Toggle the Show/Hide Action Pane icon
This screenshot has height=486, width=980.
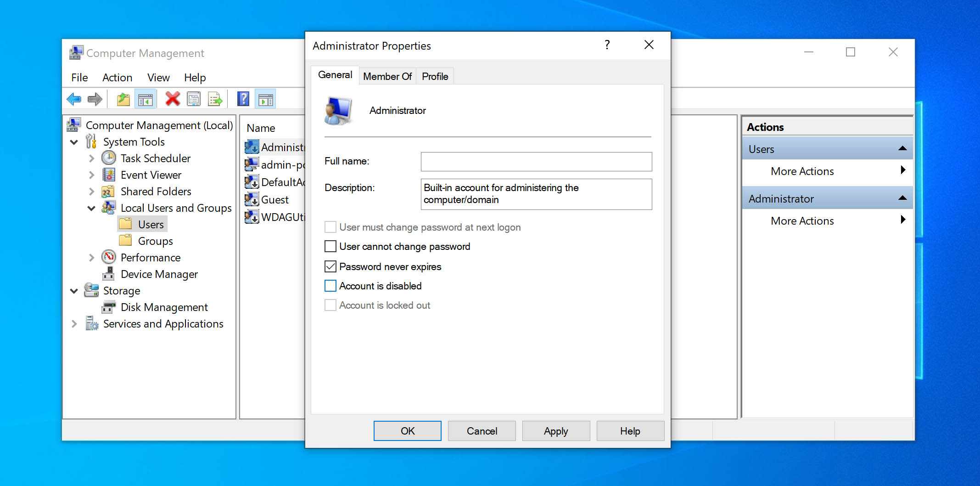265,99
